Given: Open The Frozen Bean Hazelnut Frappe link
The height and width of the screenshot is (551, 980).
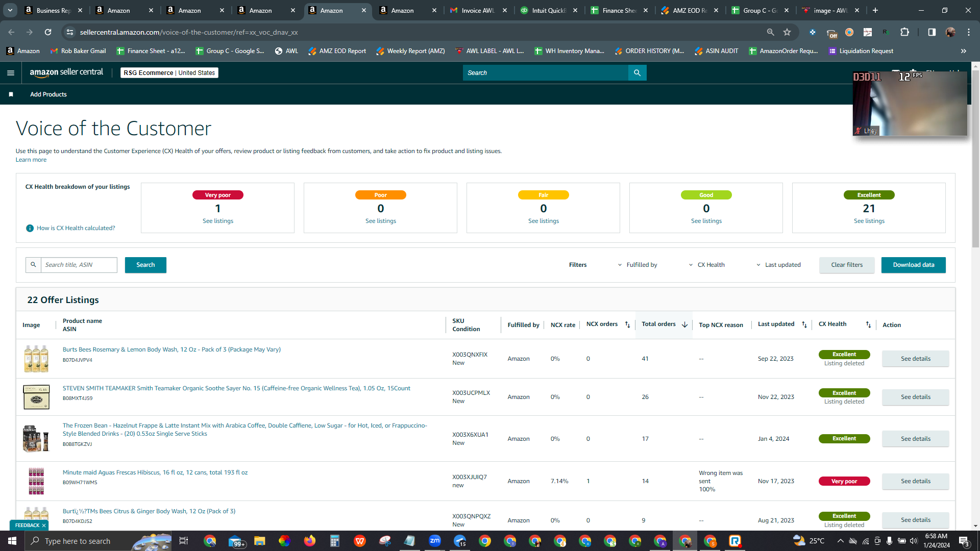Looking at the screenshot, I should pyautogui.click(x=245, y=430).
